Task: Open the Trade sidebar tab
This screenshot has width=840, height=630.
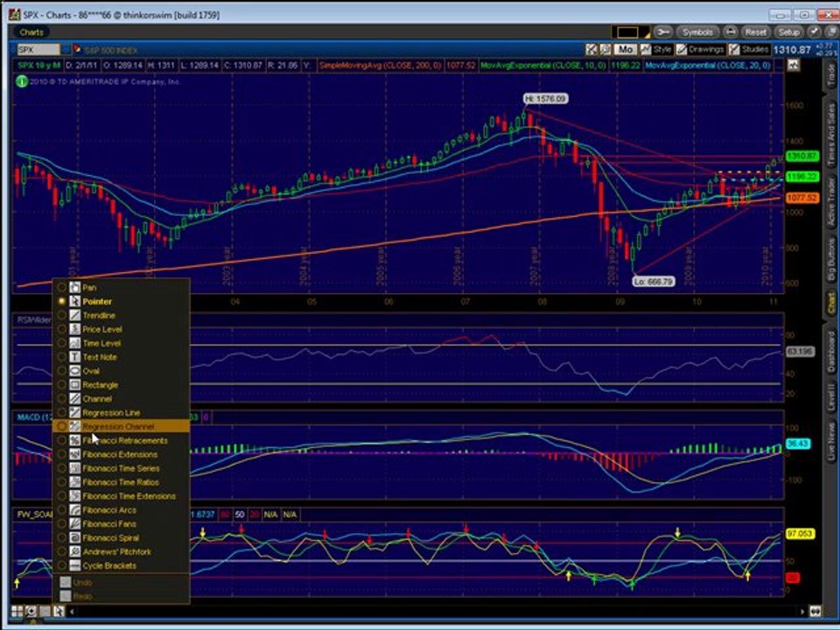Action: [831, 76]
